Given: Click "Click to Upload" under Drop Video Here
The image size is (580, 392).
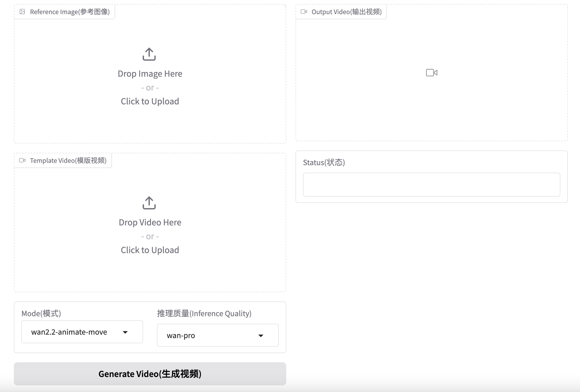Looking at the screenshot, I should 150,250.
